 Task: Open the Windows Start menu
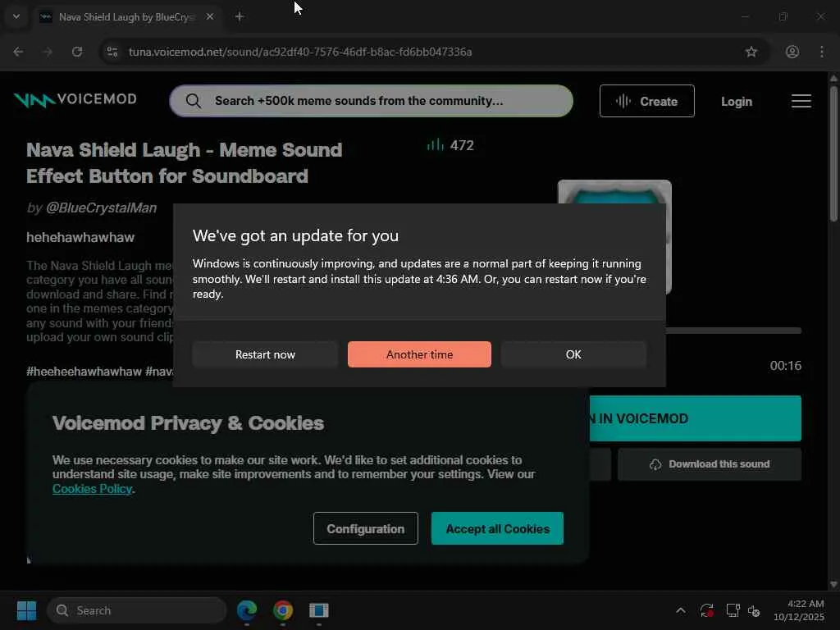[26, 610]
